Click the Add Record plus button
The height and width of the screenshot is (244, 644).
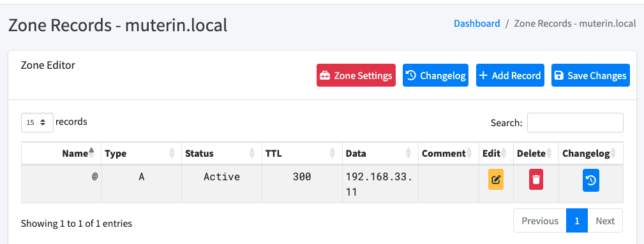[510, 75]
